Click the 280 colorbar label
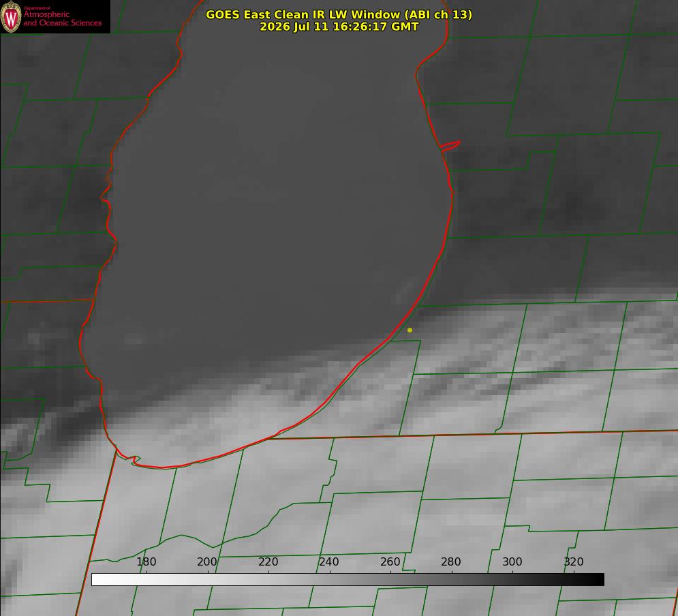This screenshot has width=678, height=616. [451, 561]
